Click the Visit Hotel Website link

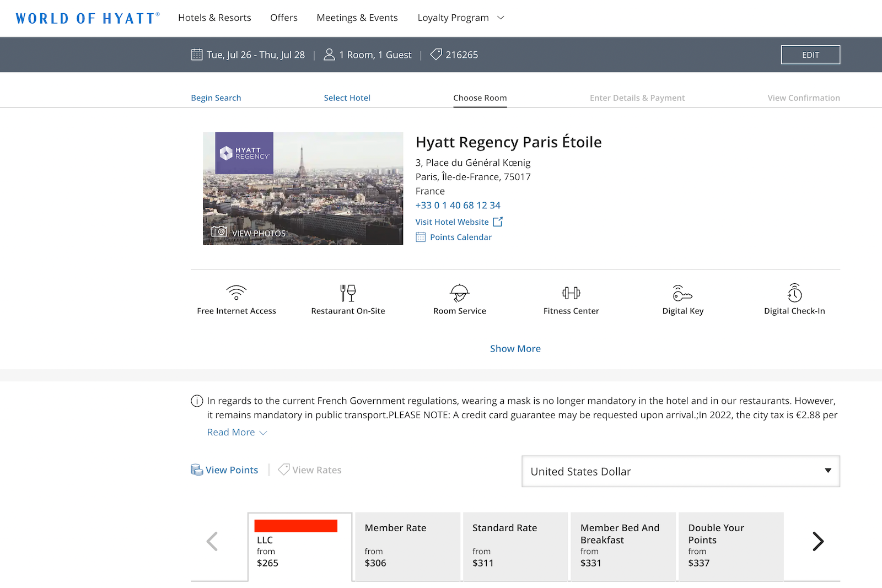tap(452, 222)
